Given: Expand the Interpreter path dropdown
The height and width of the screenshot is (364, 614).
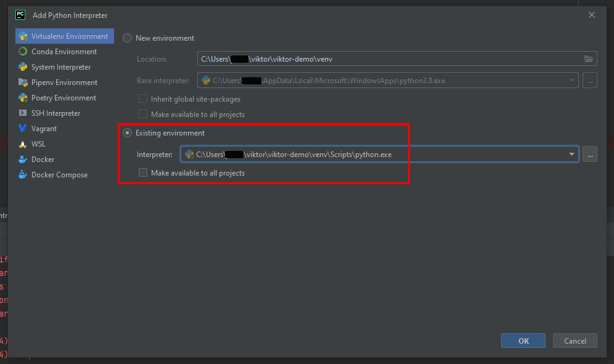Looking at the screenshot, I should [x=571, y=154].
